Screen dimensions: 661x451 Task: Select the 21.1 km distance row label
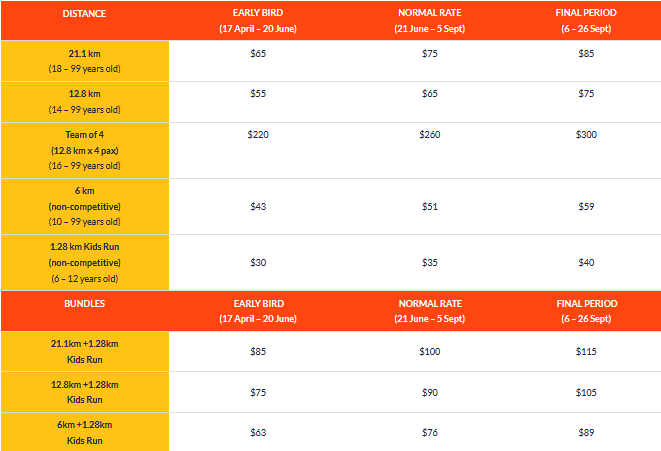[85, 61]
